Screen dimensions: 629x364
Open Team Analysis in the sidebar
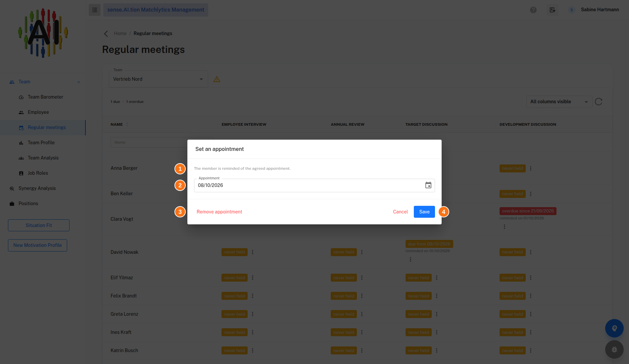point(43,158)
